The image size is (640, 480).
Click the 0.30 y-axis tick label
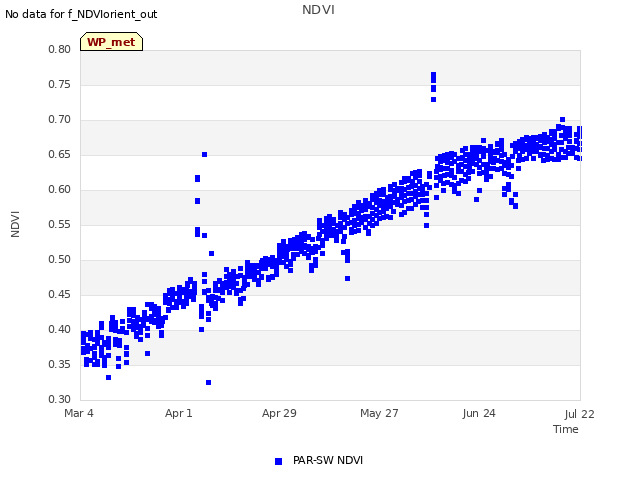click(60, 400)
